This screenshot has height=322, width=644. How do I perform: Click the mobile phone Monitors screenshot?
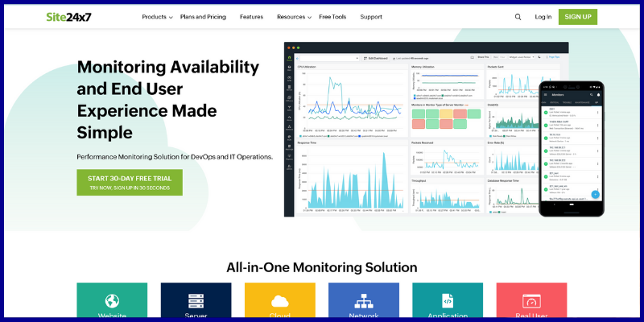click(x=572, y=149)
